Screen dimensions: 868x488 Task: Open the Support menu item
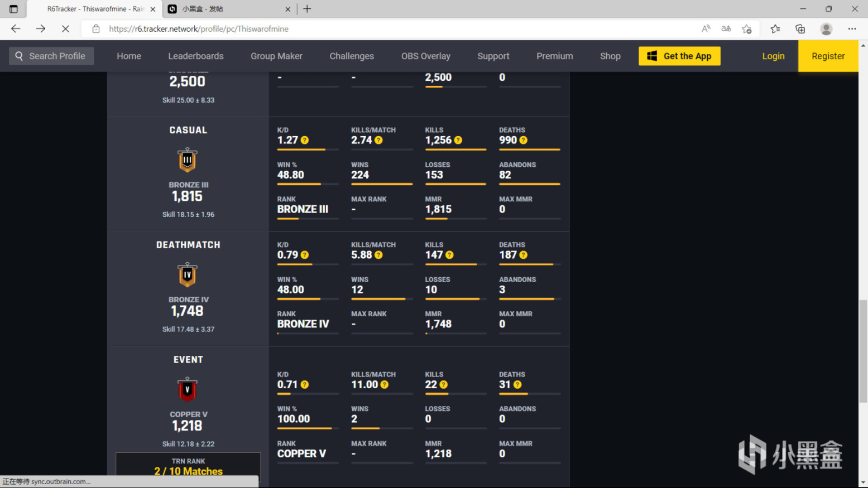click(x=493, y=56)
